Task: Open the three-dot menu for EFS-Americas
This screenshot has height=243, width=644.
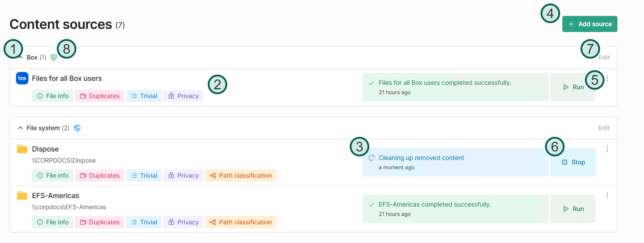Action: [x=607, y=195]
